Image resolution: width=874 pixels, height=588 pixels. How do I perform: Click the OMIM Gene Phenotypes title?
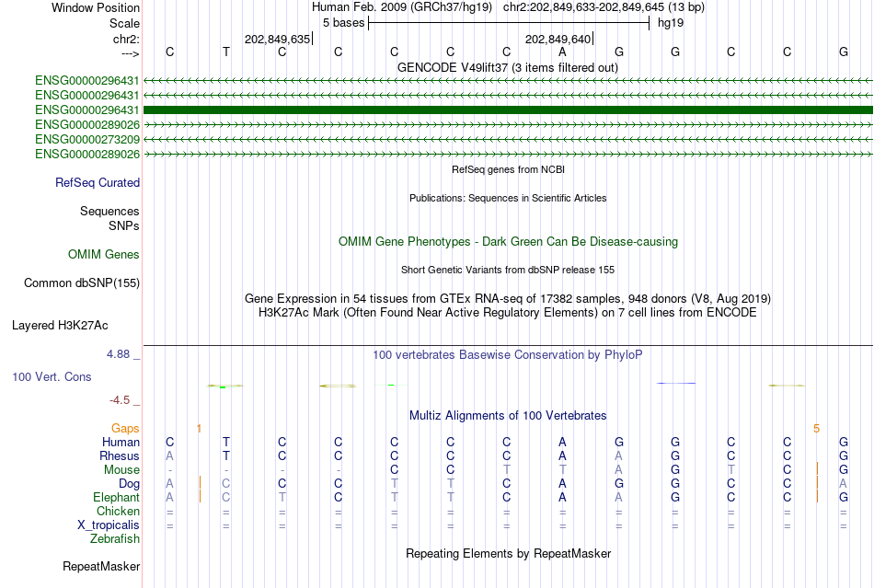coord(508,241)
